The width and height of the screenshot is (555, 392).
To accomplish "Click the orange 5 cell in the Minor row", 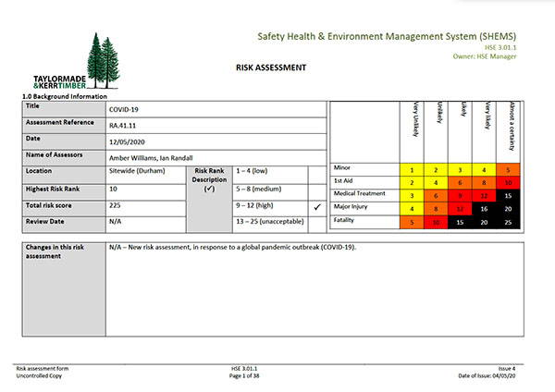I will click(508, 170).
